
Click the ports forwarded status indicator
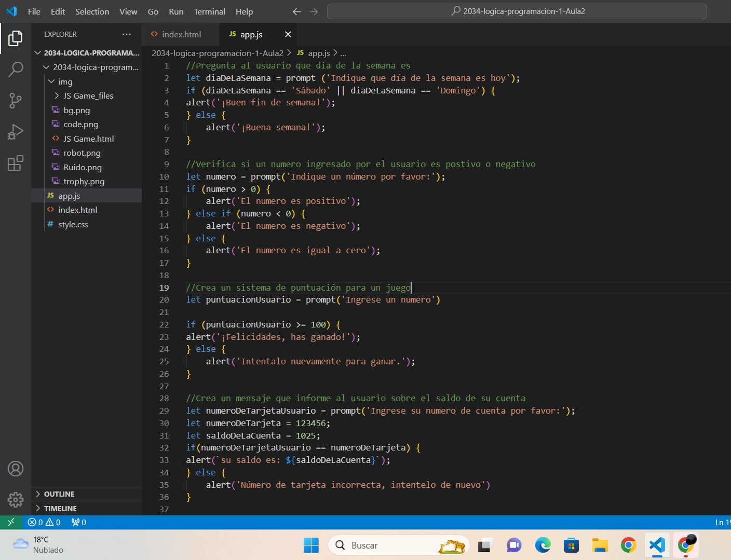click(x=79, y=522)
